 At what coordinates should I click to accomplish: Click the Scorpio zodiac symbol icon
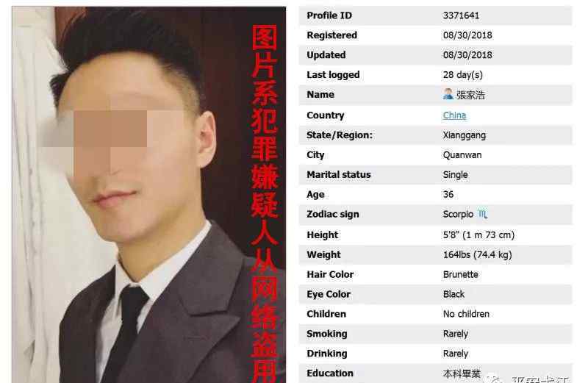tap(483, 214)
